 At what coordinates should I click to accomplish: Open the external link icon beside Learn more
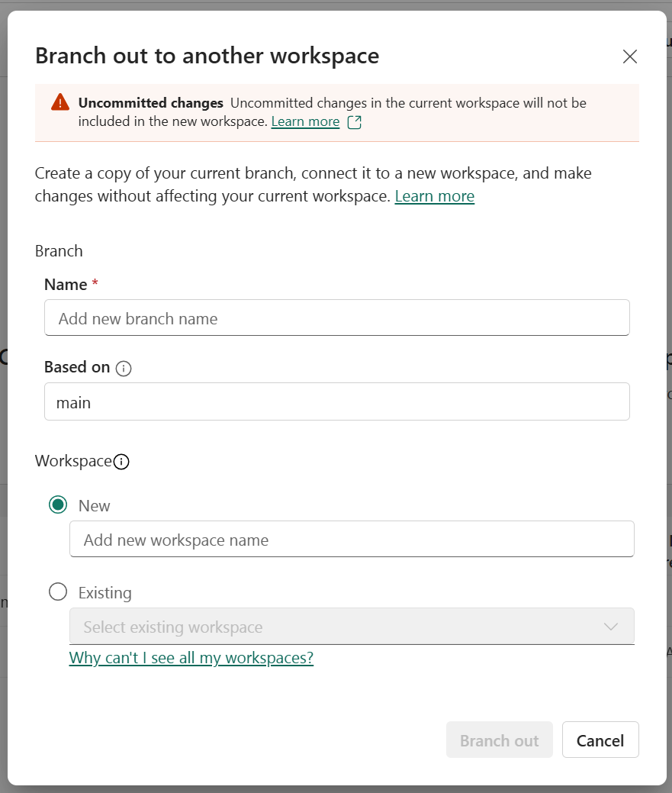click(x=354, y=121)
